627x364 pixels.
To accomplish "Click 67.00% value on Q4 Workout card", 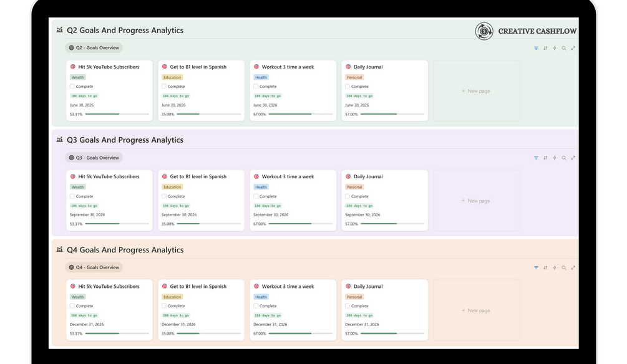I will (260, 333).
